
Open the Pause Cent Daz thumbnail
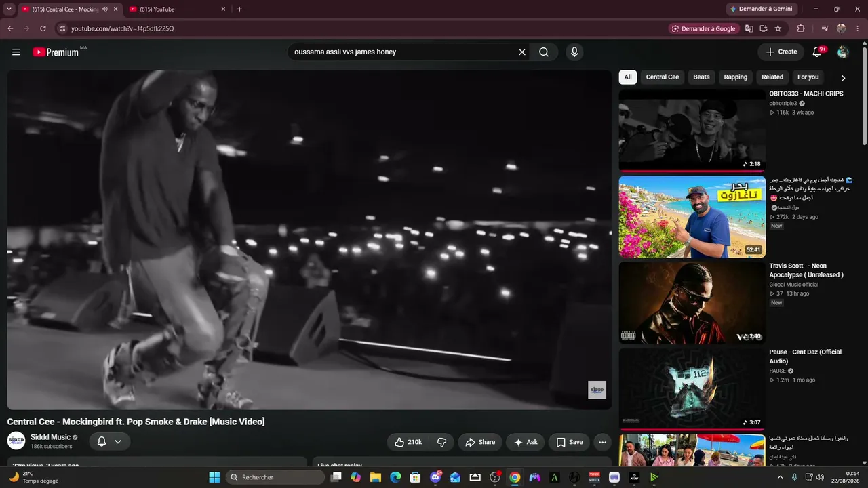point(692,389)
